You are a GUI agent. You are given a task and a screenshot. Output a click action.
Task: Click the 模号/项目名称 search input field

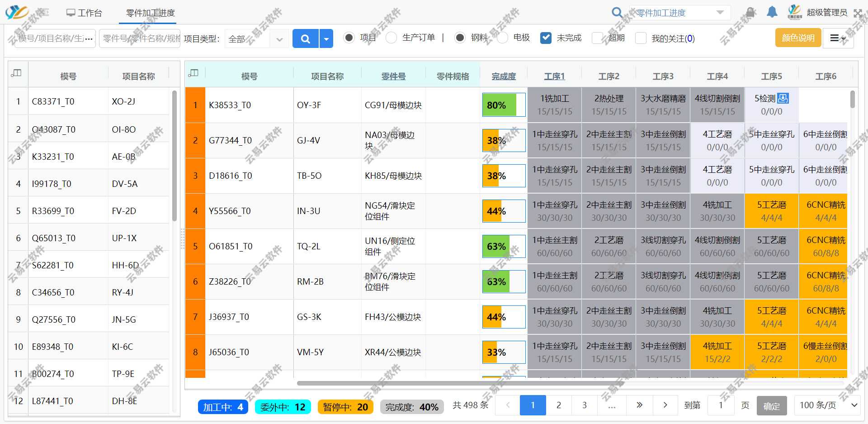click(x=55, y=38)
